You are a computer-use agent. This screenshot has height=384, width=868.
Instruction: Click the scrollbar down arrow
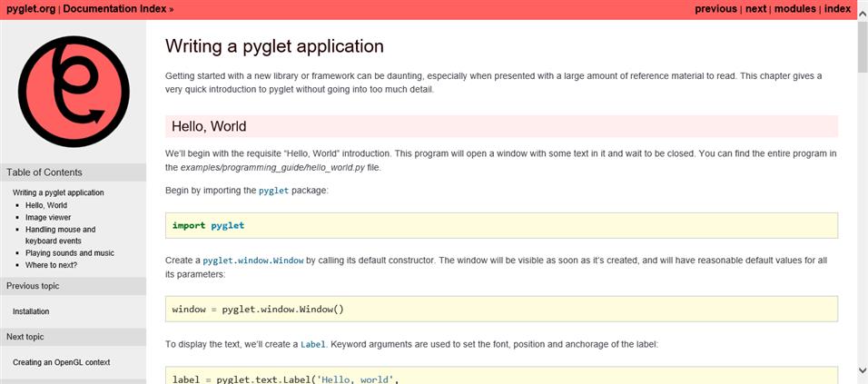(x=863, y=370)
